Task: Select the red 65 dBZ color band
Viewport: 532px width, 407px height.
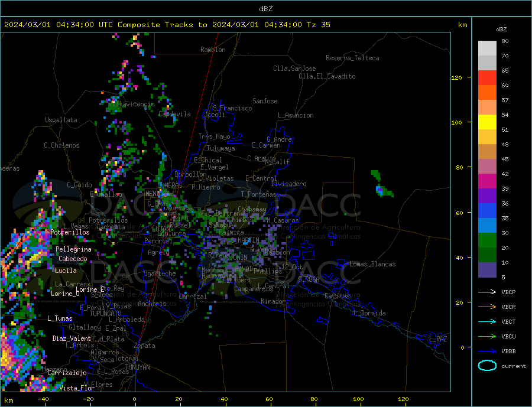Action: point(487,77)
